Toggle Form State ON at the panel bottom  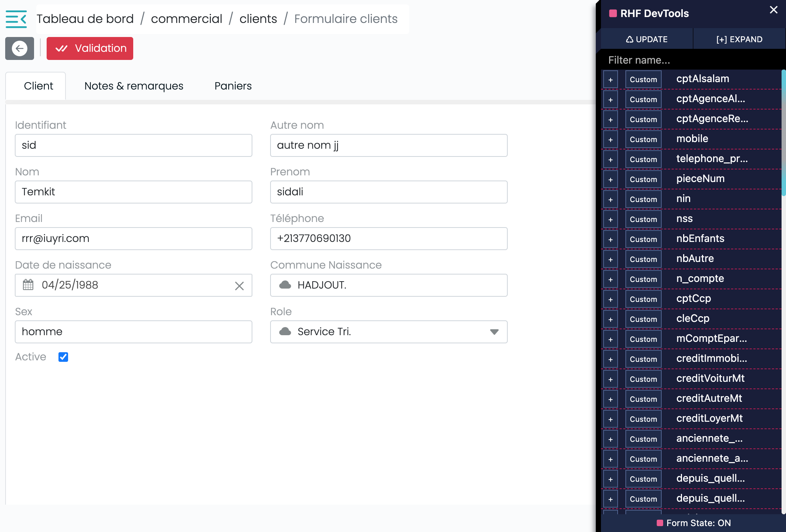[693, 523]
